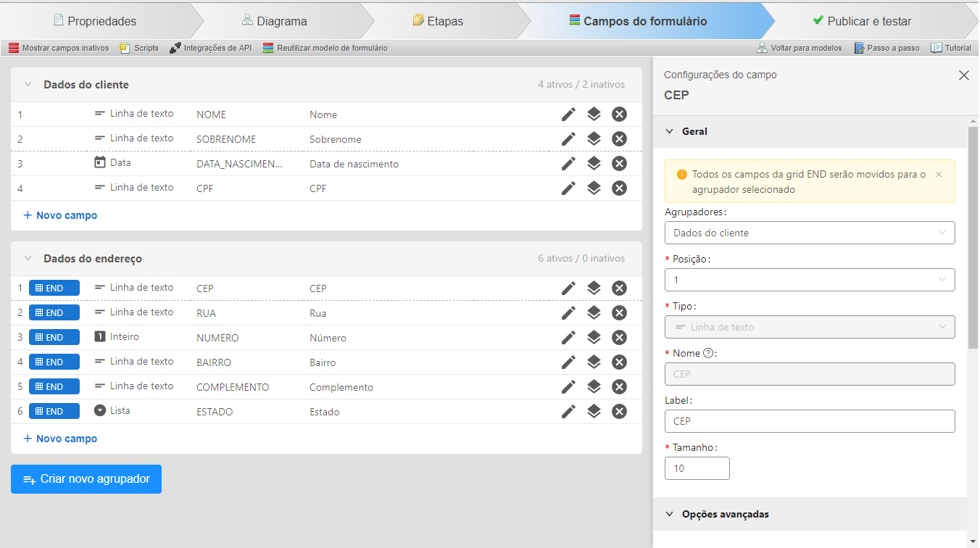
Task: Click the disabled Nome input field
Action: (x=810, y=374)
